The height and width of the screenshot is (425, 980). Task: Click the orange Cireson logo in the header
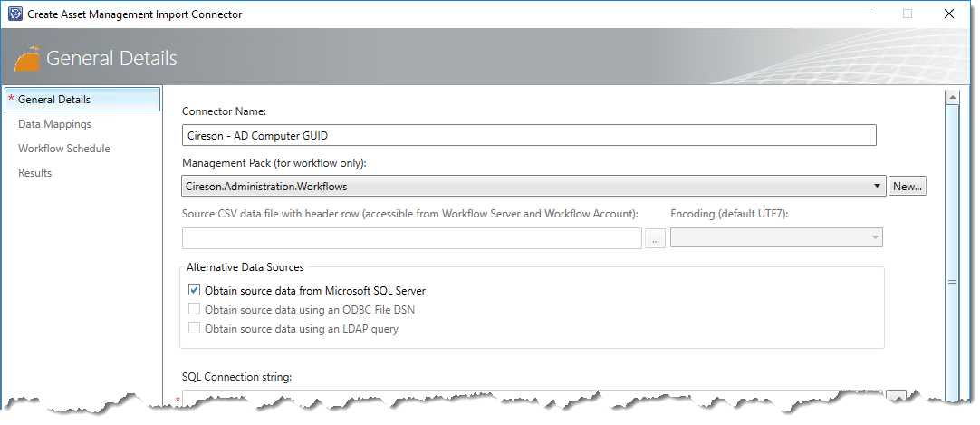(x=27, y=59)
